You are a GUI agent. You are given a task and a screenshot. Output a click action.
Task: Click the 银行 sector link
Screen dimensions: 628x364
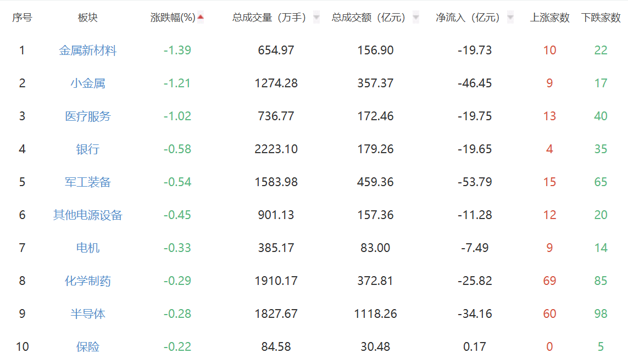click(x=88, y=149)
